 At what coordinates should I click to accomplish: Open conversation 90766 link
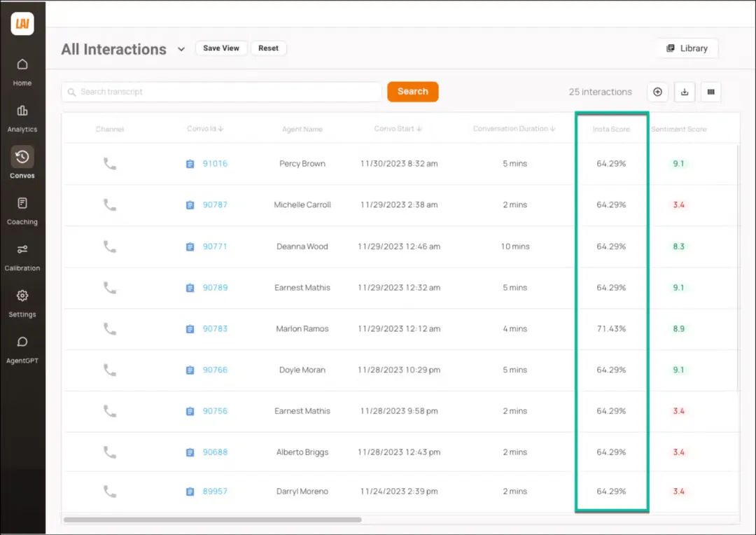215,370
